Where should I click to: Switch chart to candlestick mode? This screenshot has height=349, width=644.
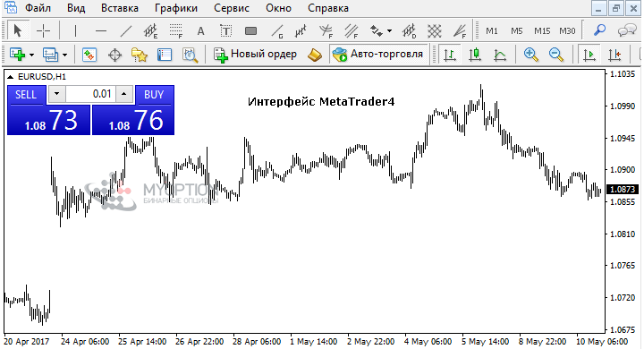point(475,55)
